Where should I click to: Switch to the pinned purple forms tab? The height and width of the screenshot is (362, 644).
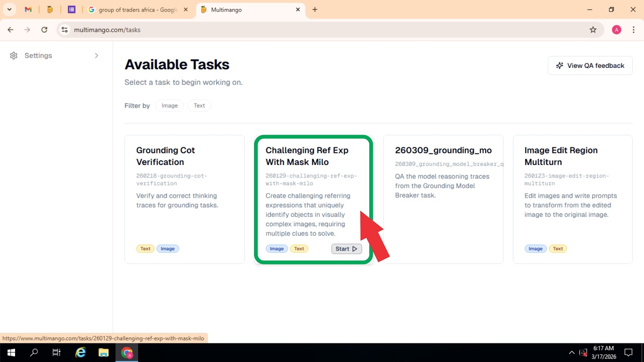click(71, 10)
